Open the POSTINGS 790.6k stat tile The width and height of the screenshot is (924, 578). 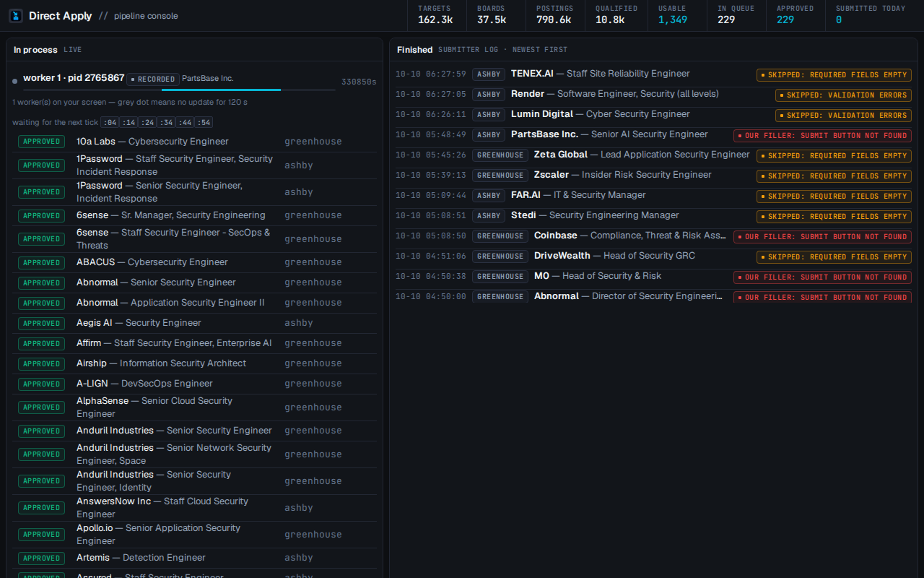tap(556, 15)
